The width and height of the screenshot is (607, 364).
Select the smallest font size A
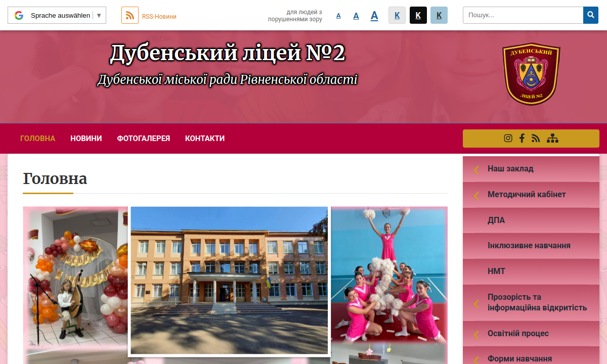(338, 16)
